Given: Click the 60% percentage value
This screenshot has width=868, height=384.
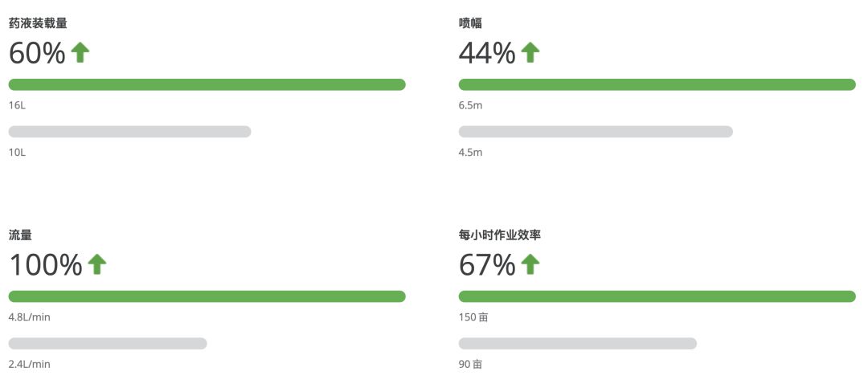Looking at the screenshot, I should click(37, 53).
